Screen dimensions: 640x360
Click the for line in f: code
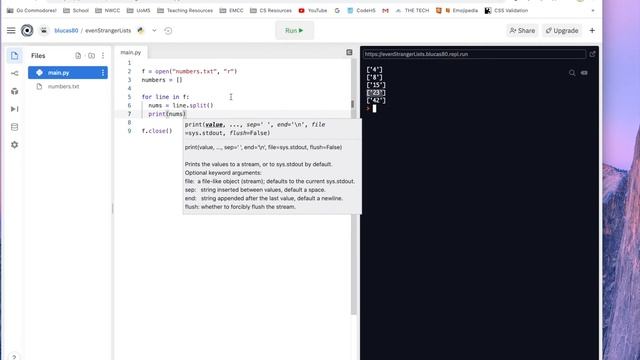click(165, 97)
